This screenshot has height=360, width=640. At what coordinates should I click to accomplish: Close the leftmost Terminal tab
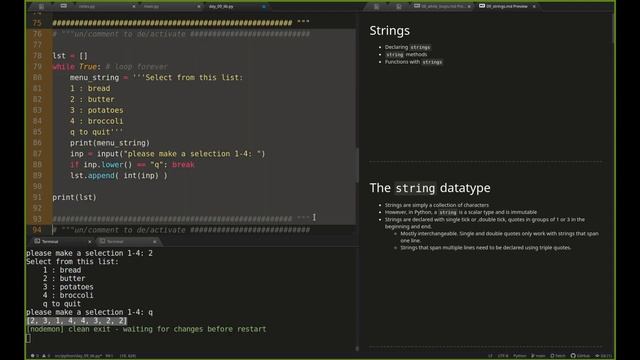[90, 242]
